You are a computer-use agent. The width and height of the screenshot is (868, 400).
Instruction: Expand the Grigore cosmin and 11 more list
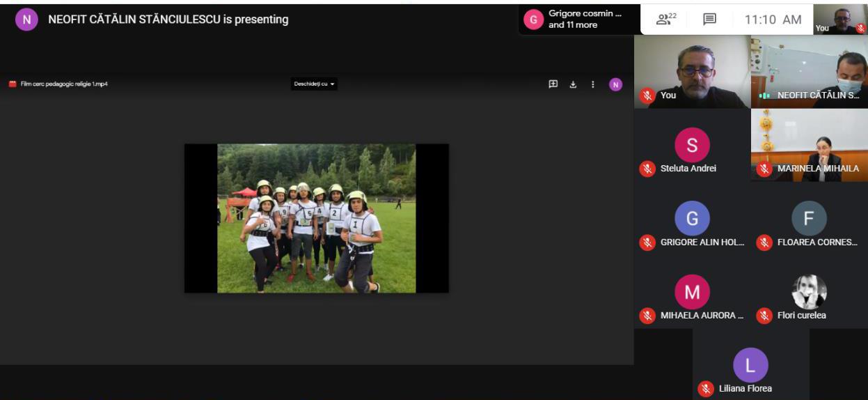[579, 20]
